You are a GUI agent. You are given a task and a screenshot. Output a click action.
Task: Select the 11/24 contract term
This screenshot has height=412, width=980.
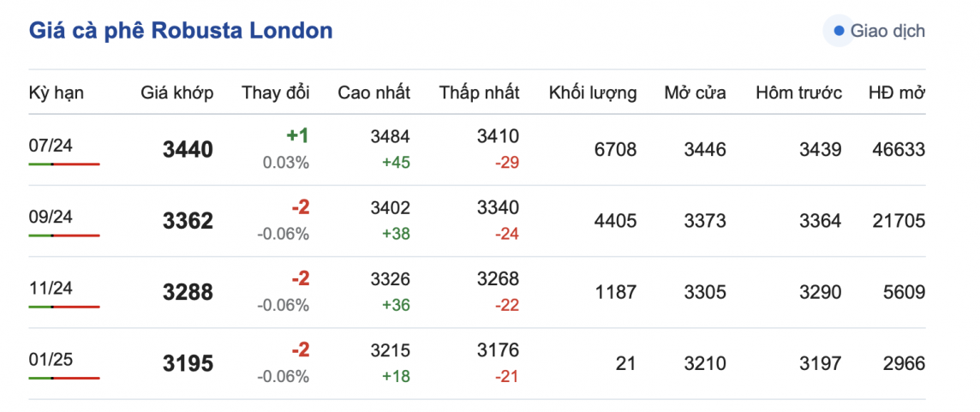point(51,288)
